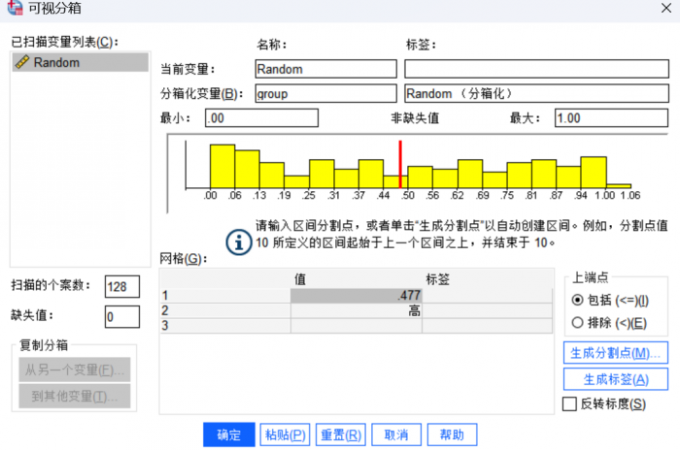This screenshot has width=680, height=450.
Task: Click the 到其他变量 copy bins button
Action: click(x=75, y=396)
